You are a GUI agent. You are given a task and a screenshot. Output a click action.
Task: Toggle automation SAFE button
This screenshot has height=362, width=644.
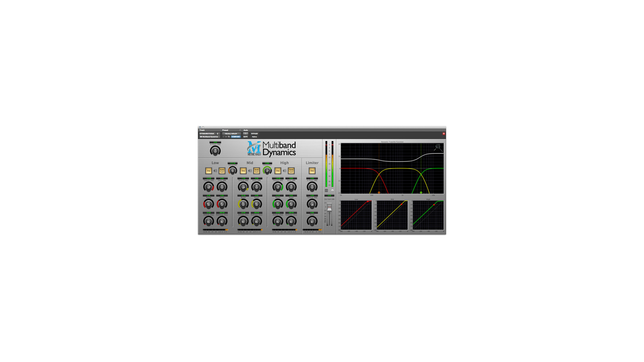246,137
